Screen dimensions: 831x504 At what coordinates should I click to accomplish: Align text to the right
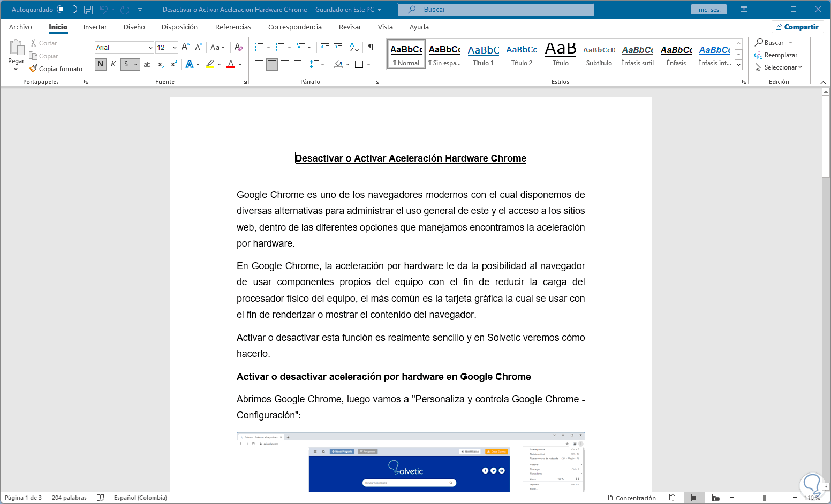pyautogui.click(x=285, y=64)
